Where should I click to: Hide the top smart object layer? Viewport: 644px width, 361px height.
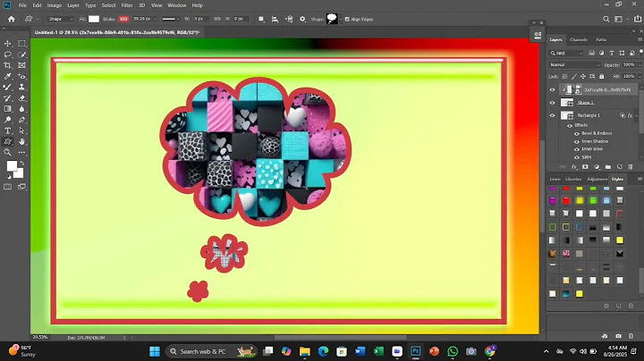552,89
